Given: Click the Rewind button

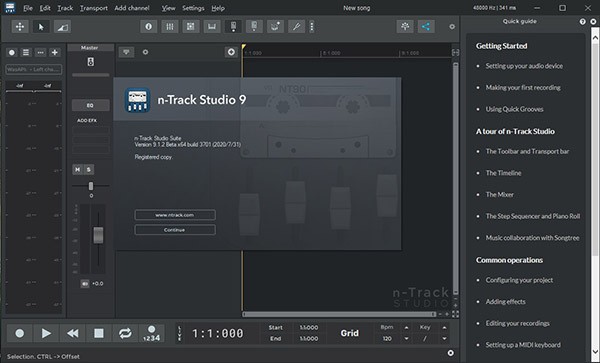Looking at the screenshot, I should pyautogui.click(x=72, y=334).
